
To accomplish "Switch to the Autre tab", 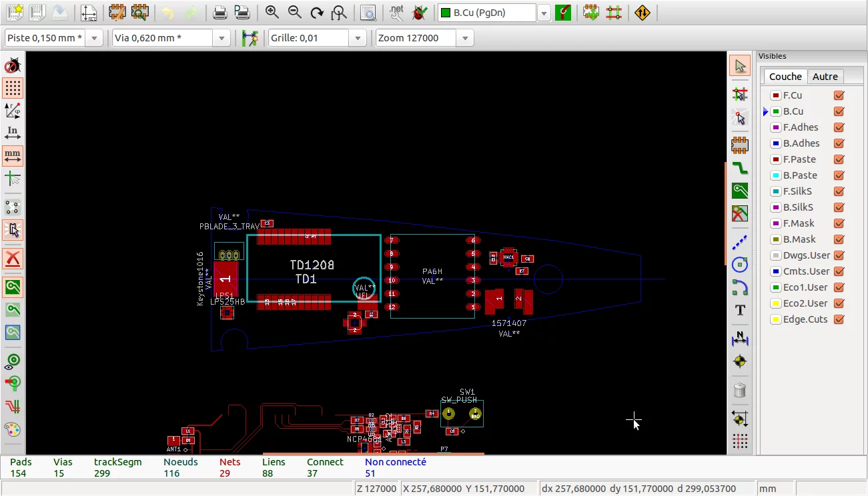I will pyautogui.click(x=825, y=77).
